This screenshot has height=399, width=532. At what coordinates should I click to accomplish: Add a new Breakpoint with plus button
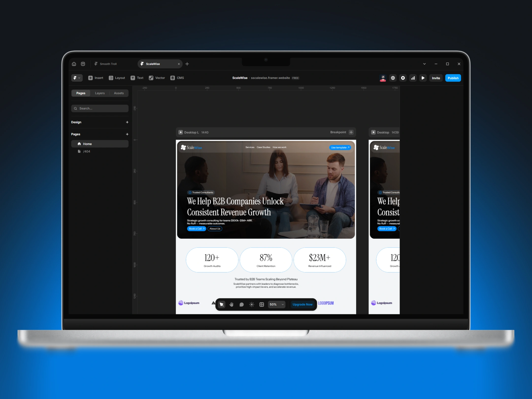coord(351,132)
